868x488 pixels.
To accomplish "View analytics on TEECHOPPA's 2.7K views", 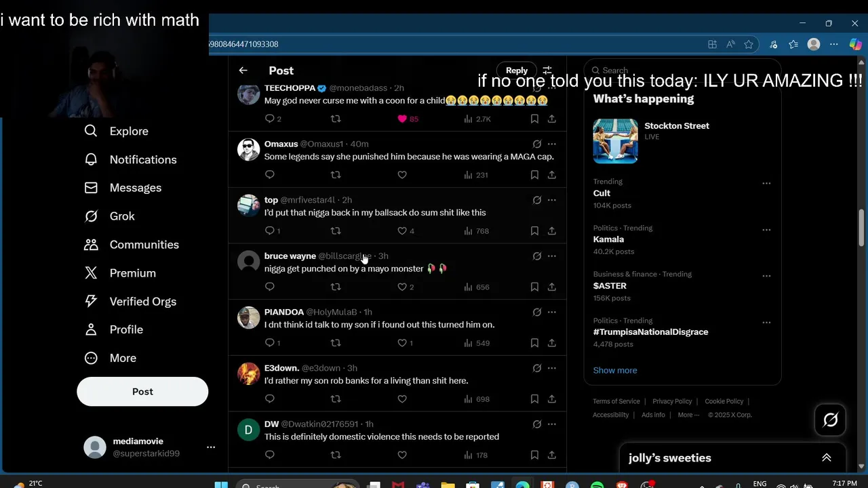I will tap(477, 119).
